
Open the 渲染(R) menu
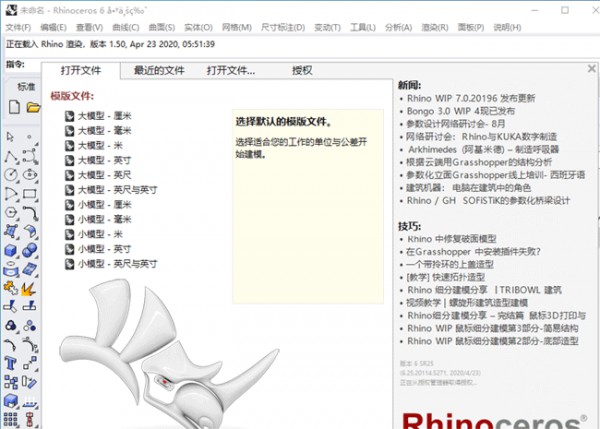coord(435,28)
